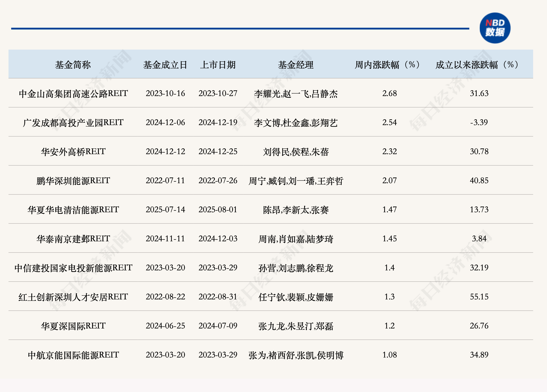Click managers 李文博,杜金鑫,彭翔艺
The image size is (547, 392).
tap(296, 123)
